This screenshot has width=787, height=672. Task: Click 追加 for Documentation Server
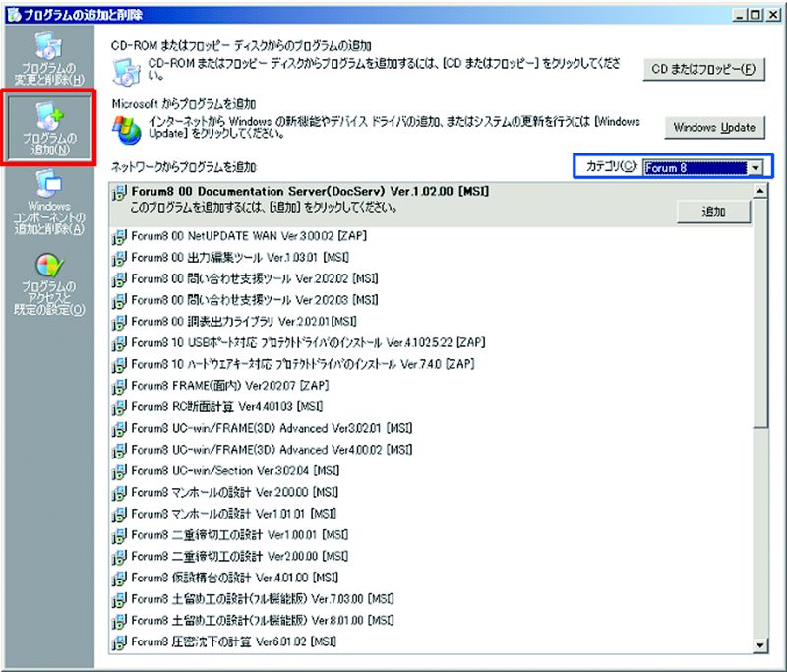pos(713,212)
